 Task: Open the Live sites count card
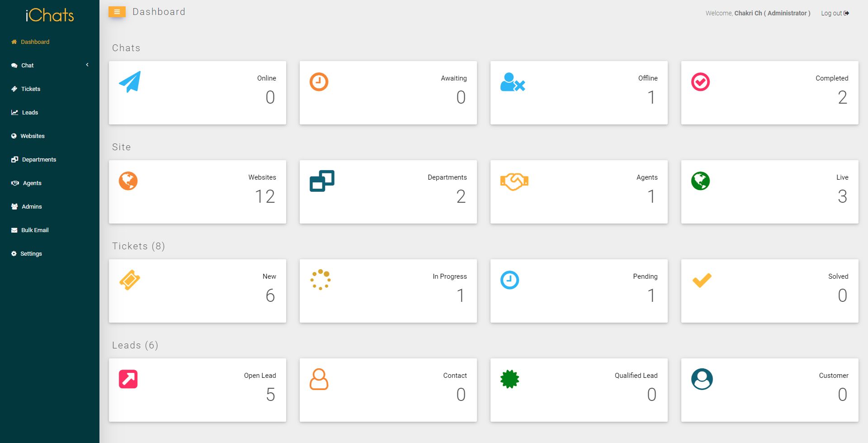[769, 192]
